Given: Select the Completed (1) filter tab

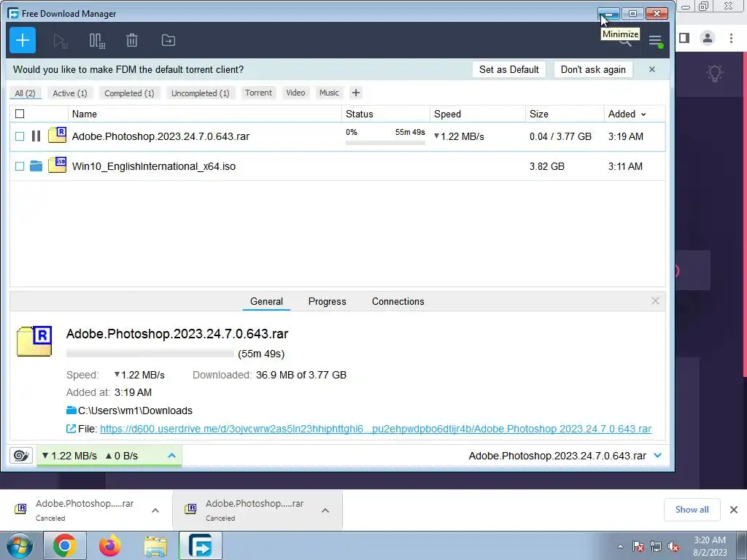Looking at the screenshot, I should point(129,93).
